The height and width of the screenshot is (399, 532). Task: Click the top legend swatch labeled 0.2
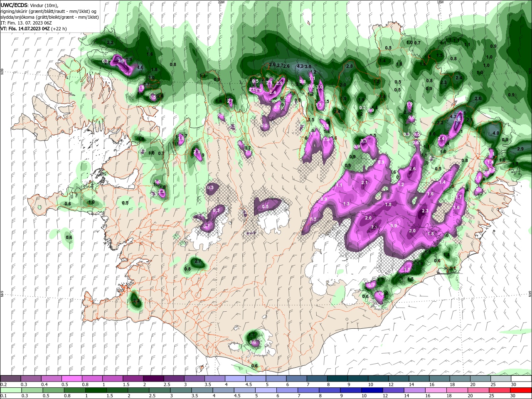[10, 379]
